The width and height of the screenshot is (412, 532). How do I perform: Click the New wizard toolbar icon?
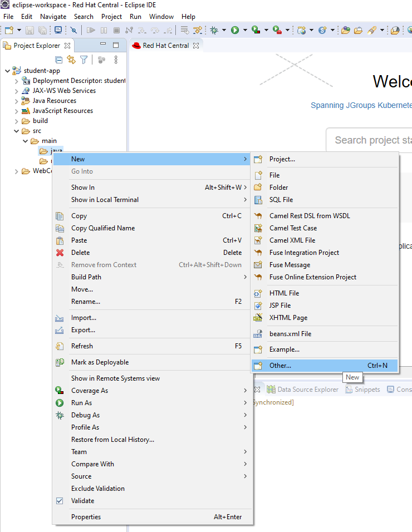[x=9, y=30]
